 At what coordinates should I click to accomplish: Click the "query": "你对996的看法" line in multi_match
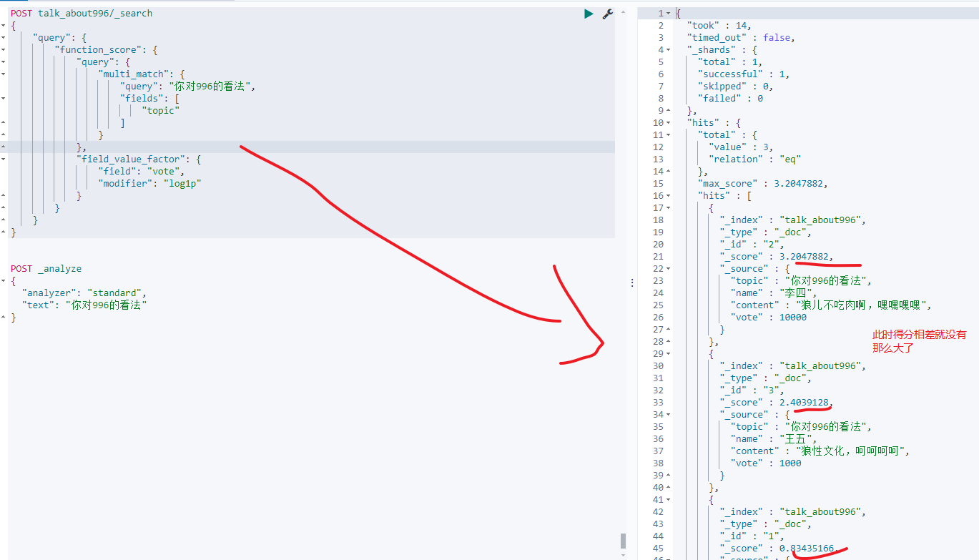tap(187, 87)
